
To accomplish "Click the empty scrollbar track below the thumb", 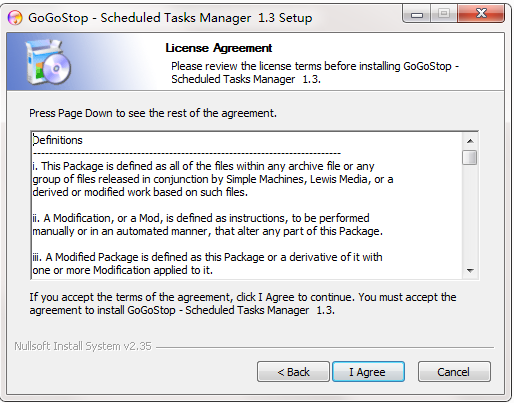I will 470,213.
